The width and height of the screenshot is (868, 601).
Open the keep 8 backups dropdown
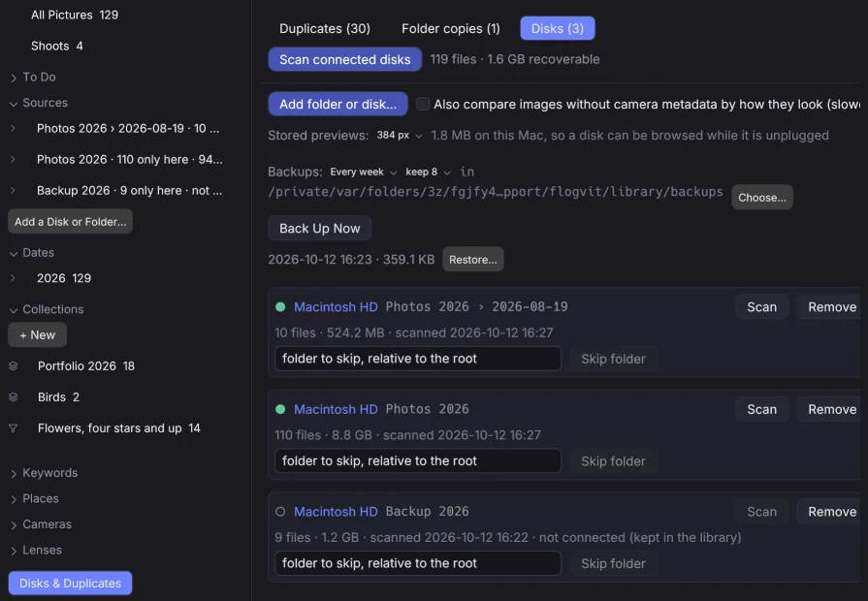[428, 173]
